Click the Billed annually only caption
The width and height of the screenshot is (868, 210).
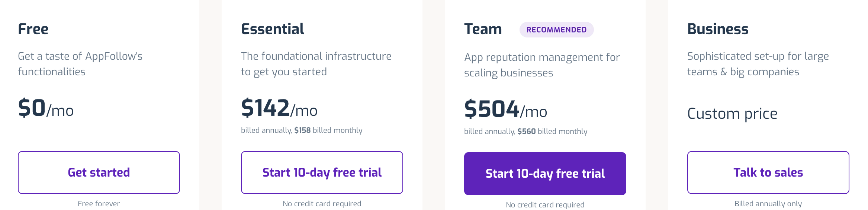768,204
